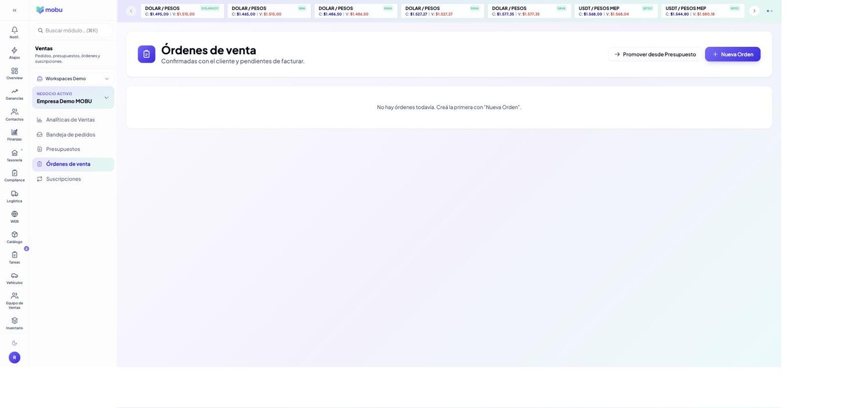Click the Ventas section heading
The width and height of the screenshot is (868, 408).
(x=44, y=49)
